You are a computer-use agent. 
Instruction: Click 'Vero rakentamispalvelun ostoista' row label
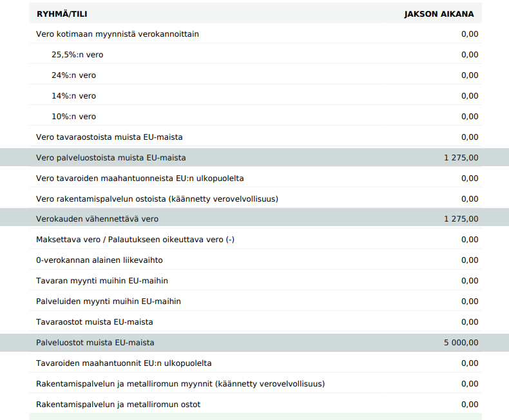click(157, 199)
